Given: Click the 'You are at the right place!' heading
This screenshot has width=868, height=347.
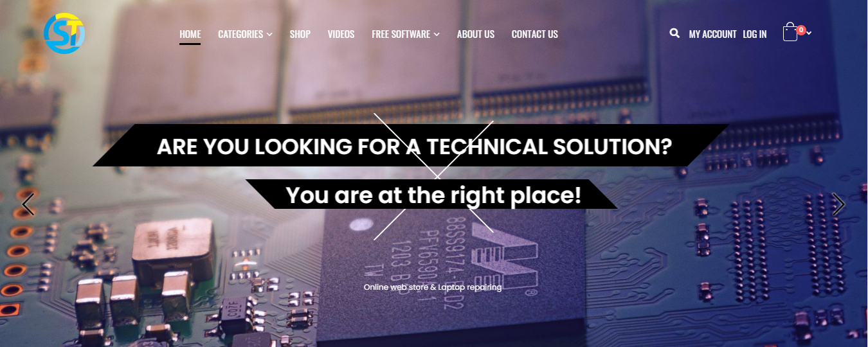Looking at the screenshot, I should (x=433, y=195).
